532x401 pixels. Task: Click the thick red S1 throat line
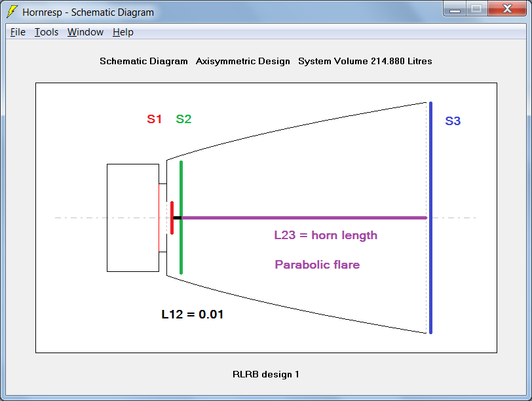(172, 218)
